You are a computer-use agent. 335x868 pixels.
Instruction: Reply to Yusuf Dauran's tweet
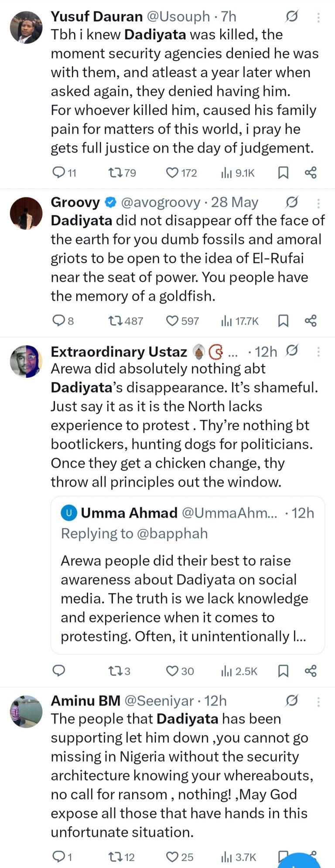58,173
